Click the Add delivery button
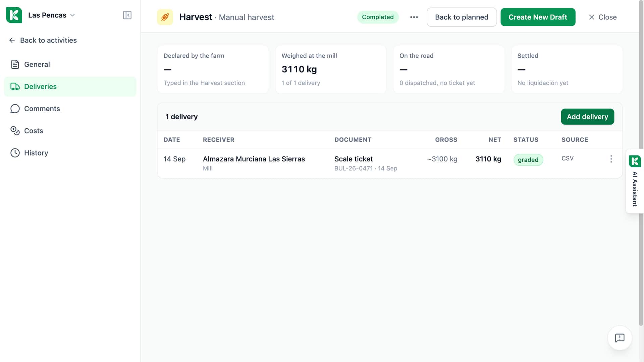This screenshot has height=362, width=644. pyautogui.click(x=587, y=117)
